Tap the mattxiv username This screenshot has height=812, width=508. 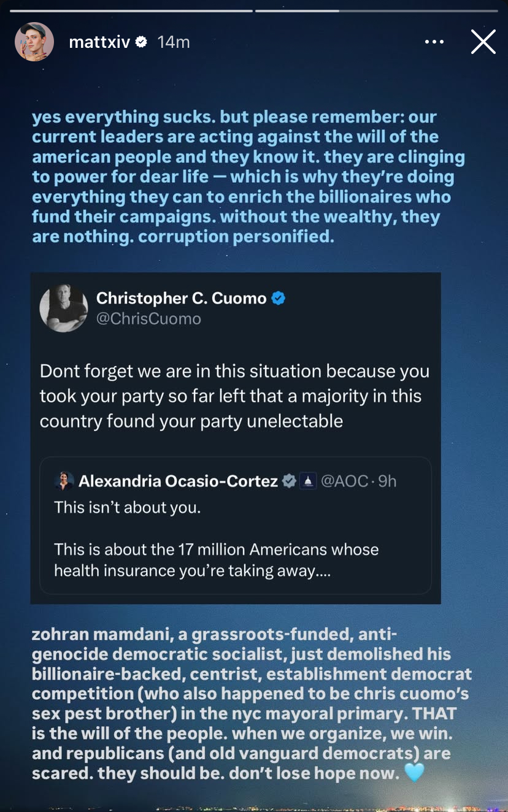click(99, 42)
